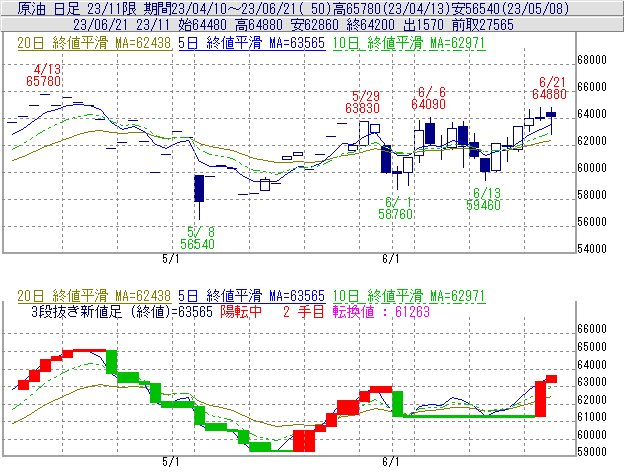Screen dimensions: 624x475
Task: Click the 10日 MA=62971 legend in upper chart
Action: [x=409, y=43]
